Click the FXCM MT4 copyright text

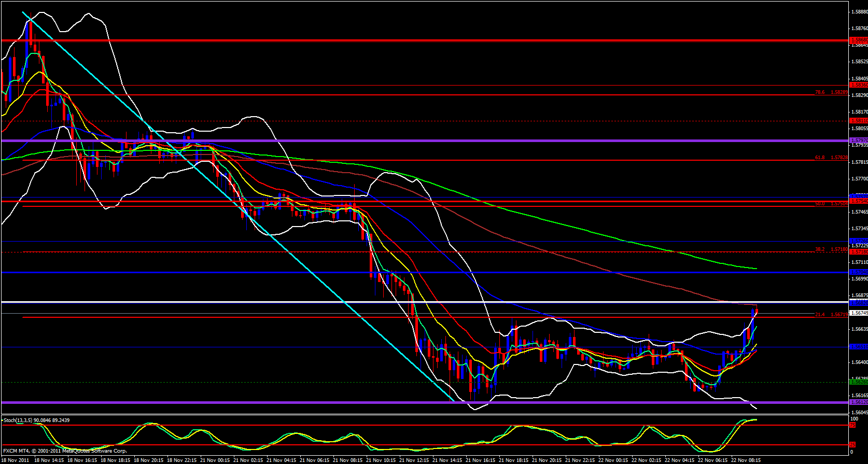(x=65, y=451)
